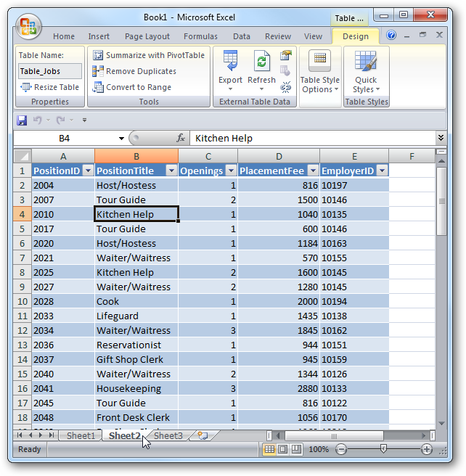
Task: Click the Redo icon
Action: click(60, 120)
